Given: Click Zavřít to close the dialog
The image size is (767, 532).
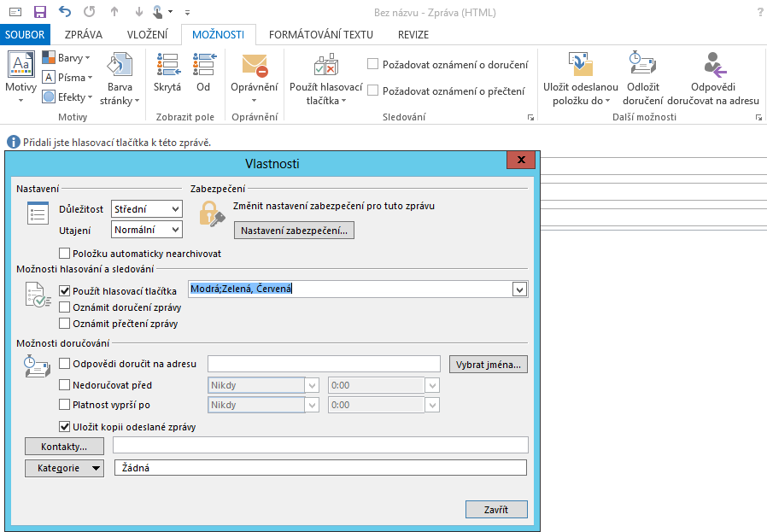Looking at the screenshot, I should 496,509.
